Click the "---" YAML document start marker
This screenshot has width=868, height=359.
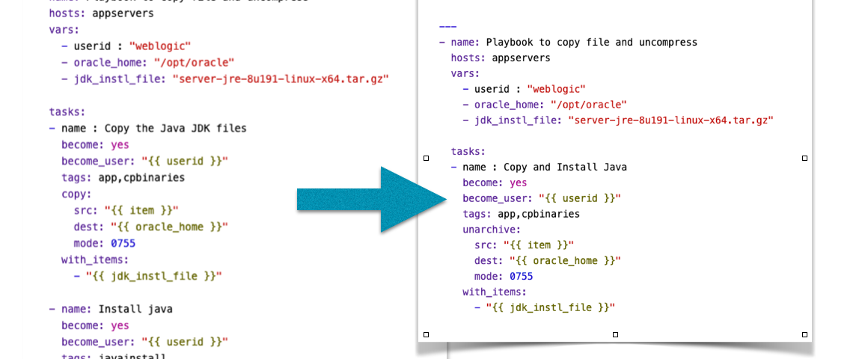[447, 26]
